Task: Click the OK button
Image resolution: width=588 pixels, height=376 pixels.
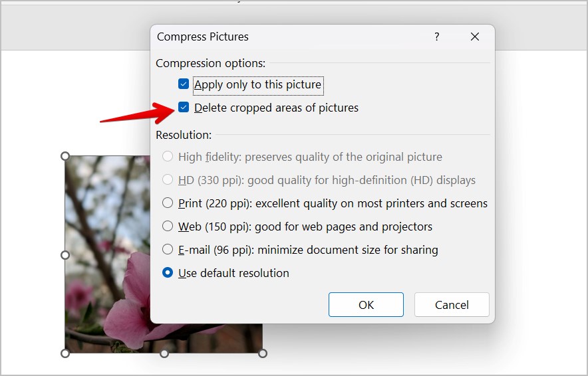Action: pos(366,305)
